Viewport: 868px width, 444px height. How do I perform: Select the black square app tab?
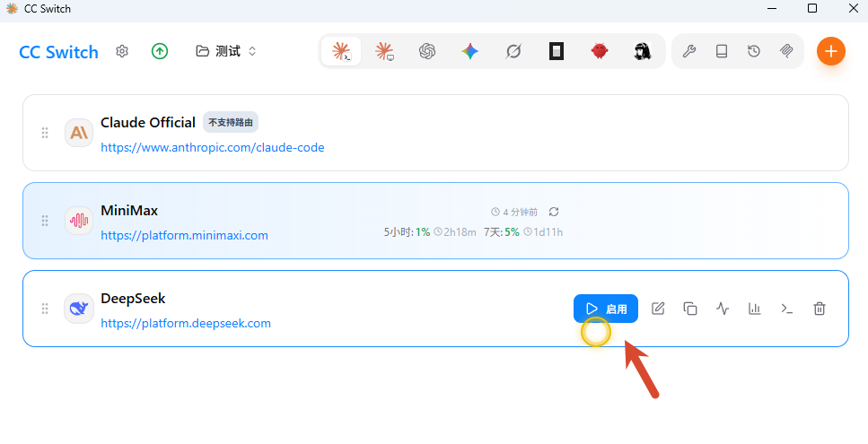click(557, 51)
